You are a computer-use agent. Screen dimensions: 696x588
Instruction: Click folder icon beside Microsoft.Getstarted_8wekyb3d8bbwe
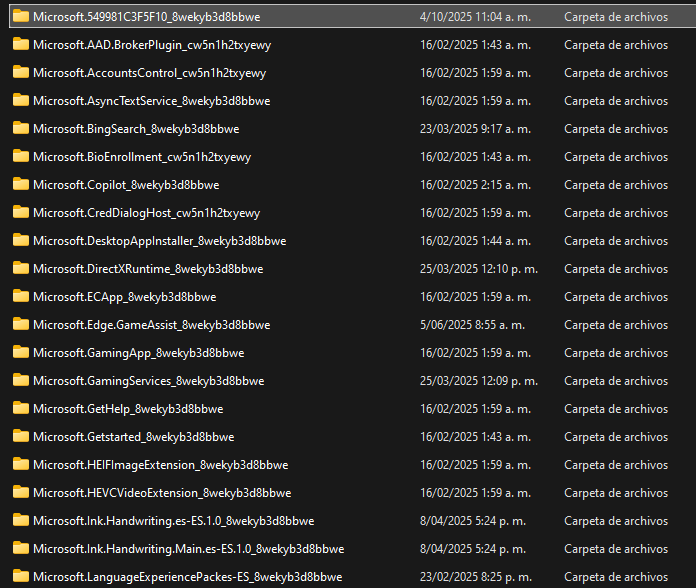point(20,436)
